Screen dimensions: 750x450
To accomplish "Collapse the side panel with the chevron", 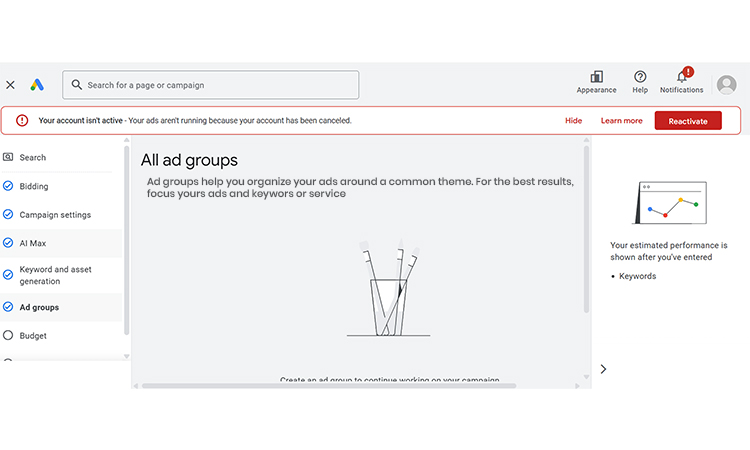I will point(603,369).
